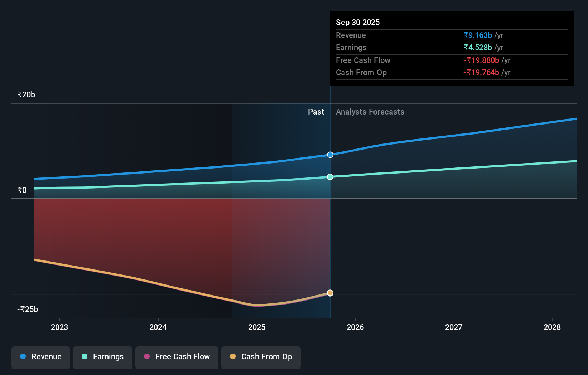588x375 pixels.
Task: Click the blue Revenue legend dot icon
Action: point(23,357)
